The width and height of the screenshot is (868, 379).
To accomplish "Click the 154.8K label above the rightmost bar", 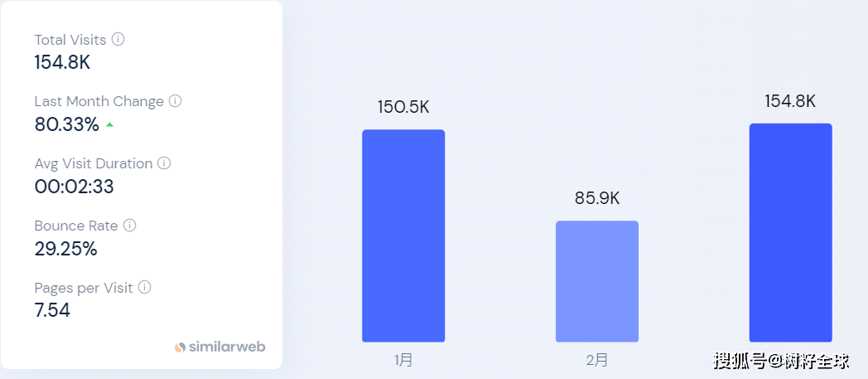I will coord(790,101).
